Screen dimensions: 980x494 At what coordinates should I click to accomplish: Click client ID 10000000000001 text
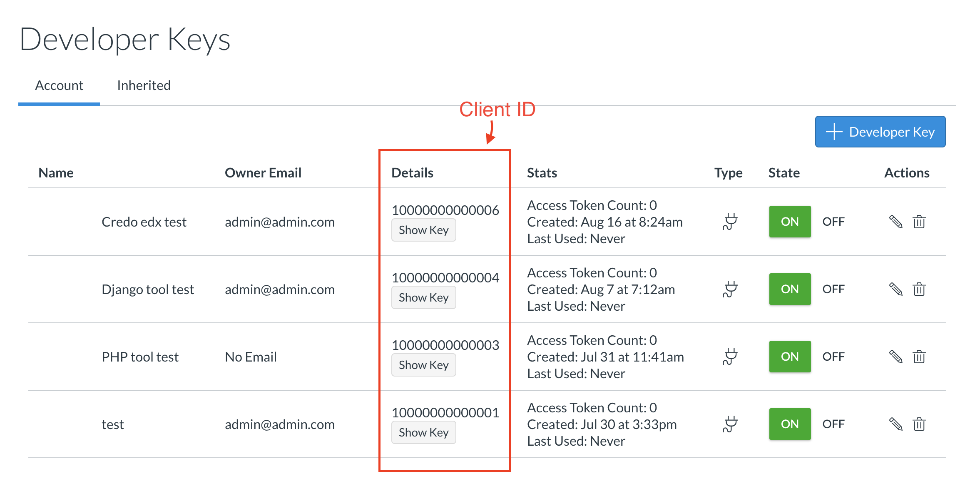[445, 412]
